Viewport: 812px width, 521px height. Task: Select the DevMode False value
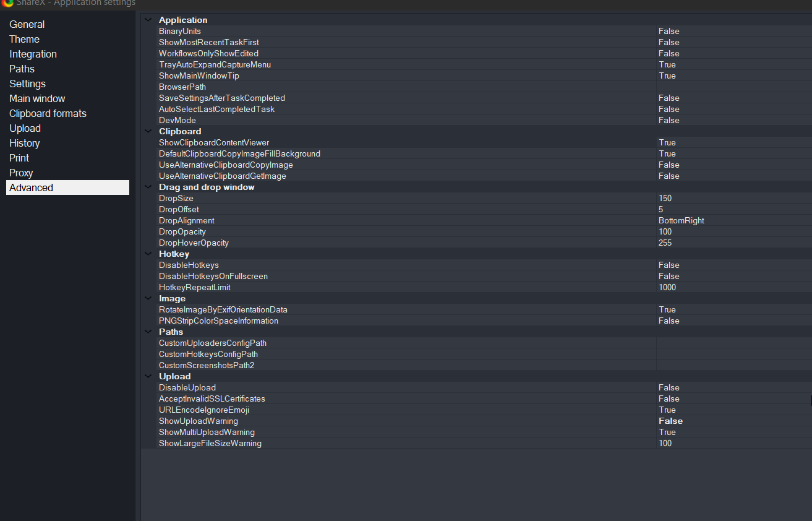[669, 121]
